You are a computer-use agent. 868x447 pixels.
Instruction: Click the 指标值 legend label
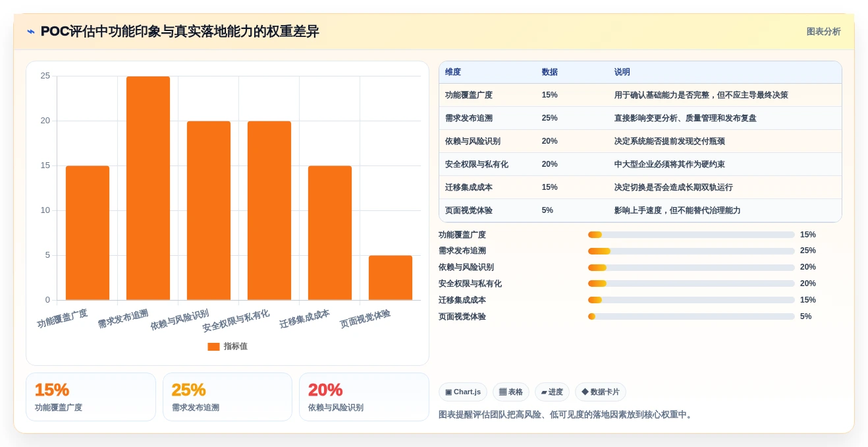[x=236, y=346]
